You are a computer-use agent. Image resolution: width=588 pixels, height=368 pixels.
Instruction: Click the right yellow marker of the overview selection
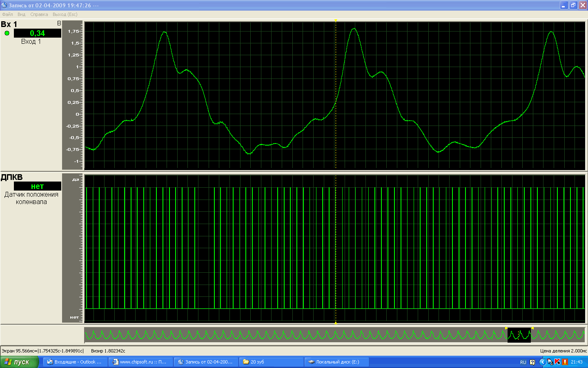[532, 328]
